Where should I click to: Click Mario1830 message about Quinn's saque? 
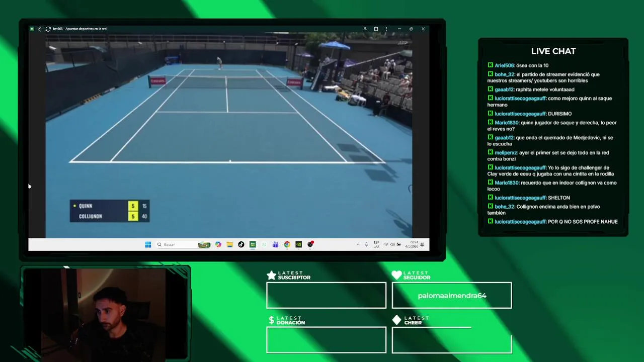[x=552, y=126]
